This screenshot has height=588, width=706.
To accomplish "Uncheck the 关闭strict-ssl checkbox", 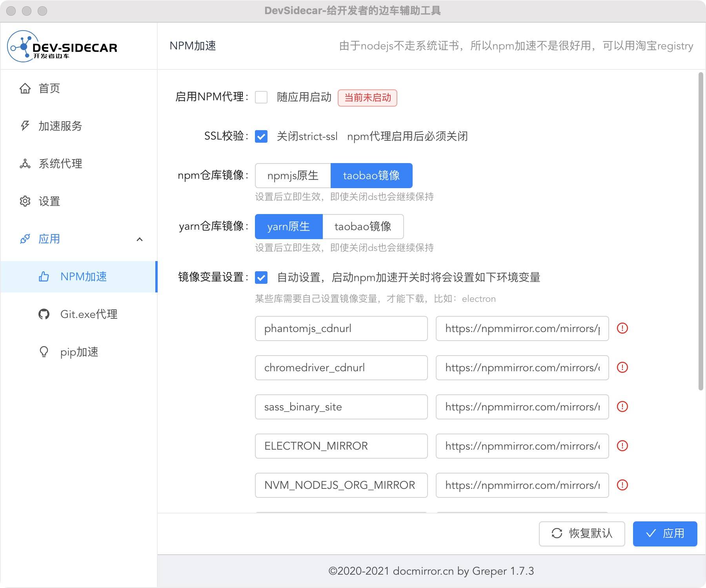I will (261, 136).
